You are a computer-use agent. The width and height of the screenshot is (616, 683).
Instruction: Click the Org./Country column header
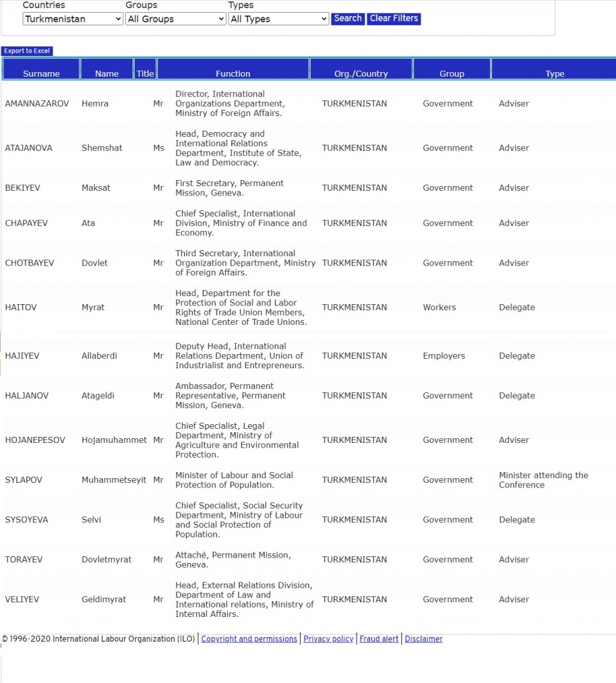361,73
